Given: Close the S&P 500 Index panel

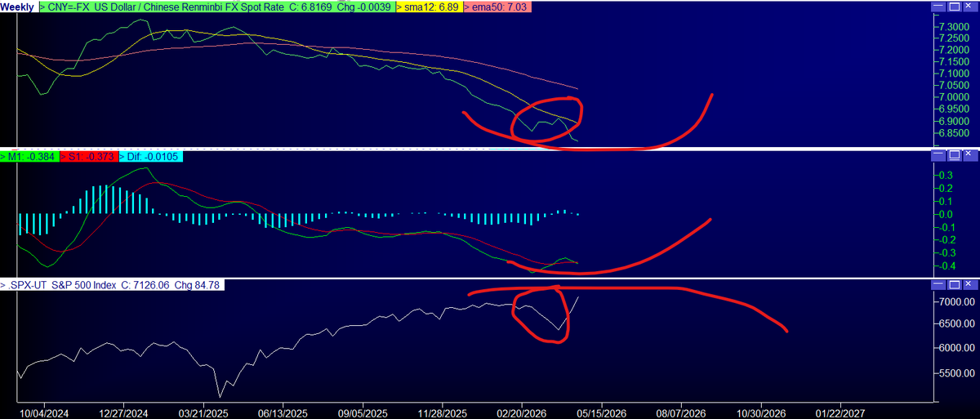Looking at the screenshot, I should 969,284.
